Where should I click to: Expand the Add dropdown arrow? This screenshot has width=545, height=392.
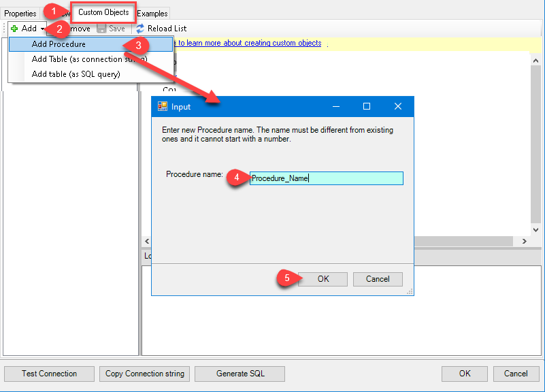click(x=42, y=29)
